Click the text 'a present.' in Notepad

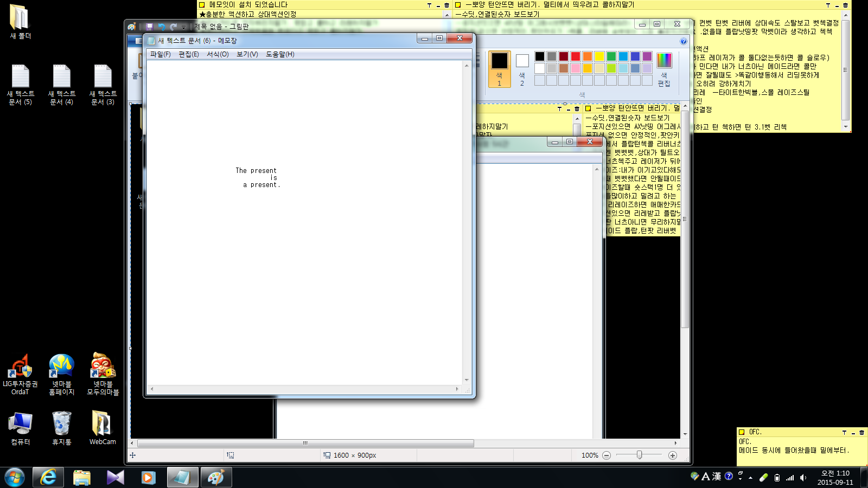[261, 185]
